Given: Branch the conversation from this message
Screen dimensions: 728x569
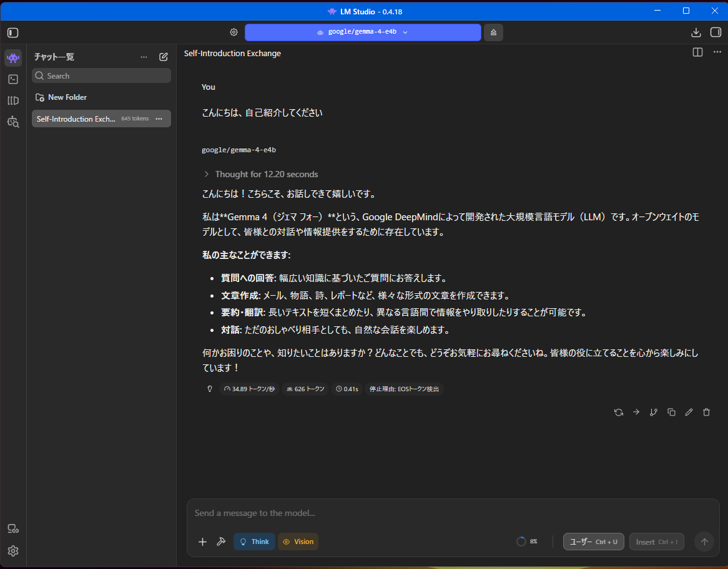Looking at the screenshot, I should 654,412.
